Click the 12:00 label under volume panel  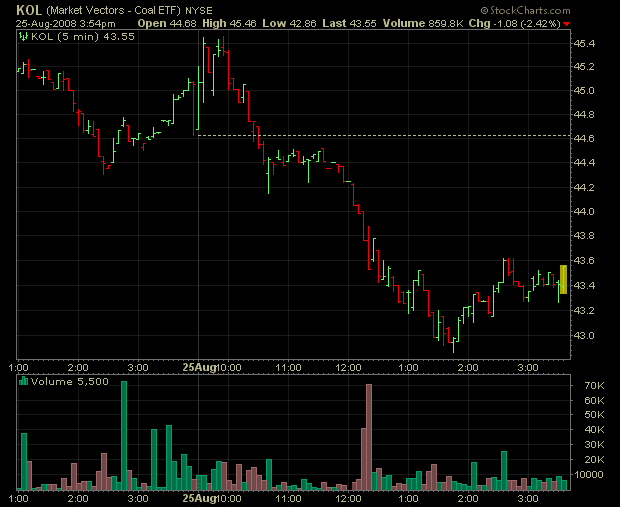point(348,499)
